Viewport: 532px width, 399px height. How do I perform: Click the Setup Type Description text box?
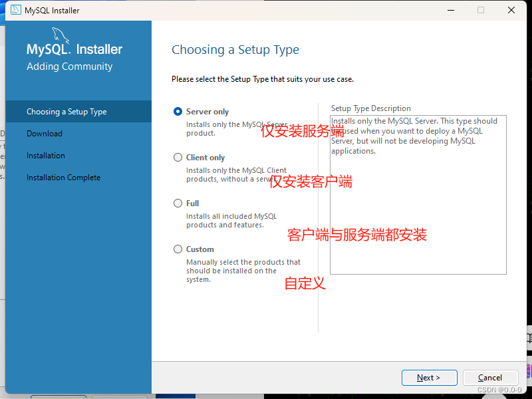(418, 195)
